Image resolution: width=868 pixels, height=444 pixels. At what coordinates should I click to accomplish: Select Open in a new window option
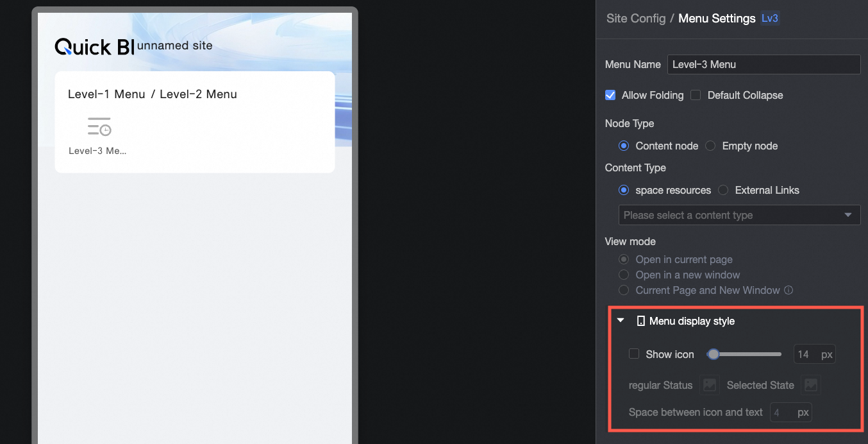click(624, 275)
